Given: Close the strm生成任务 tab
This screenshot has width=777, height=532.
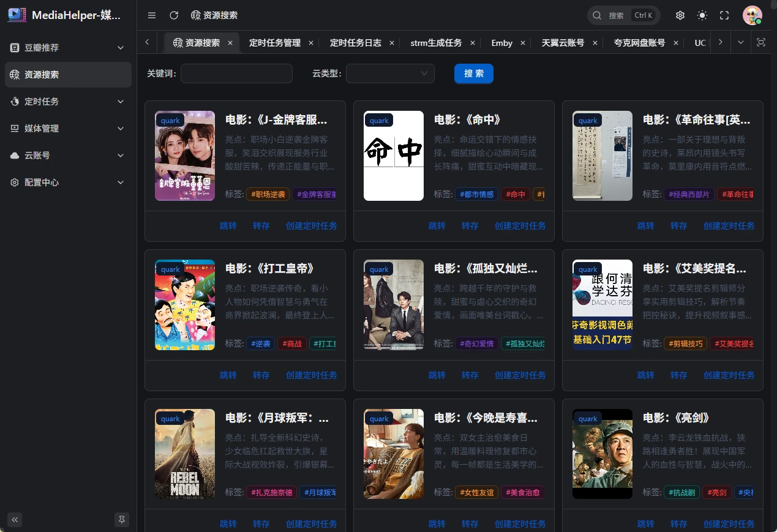Looking at the screenshot, I should pos(473,43).
